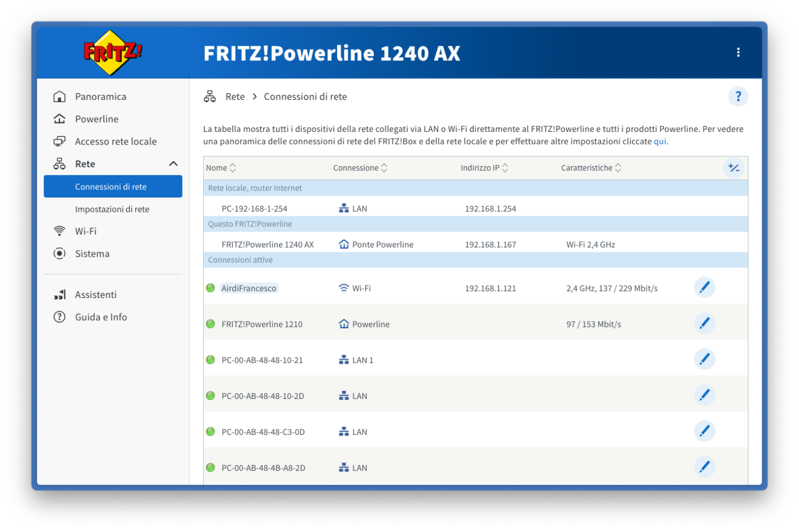Edit the PC-00-AB-48-48-C3-0D entry

tap(704, 431)
